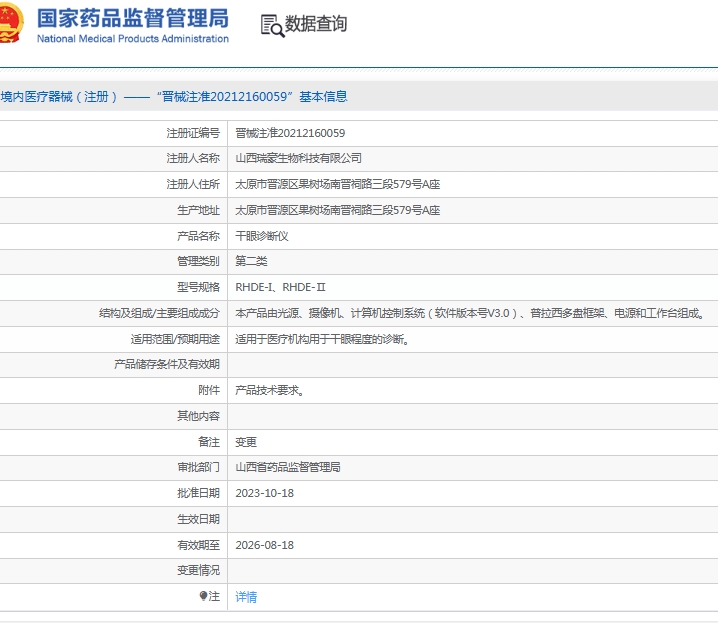Image resolution: width=718 pixels, height=623 pixels.
Task: Click the 生效日期 label
Action: [x=198, y=520]
